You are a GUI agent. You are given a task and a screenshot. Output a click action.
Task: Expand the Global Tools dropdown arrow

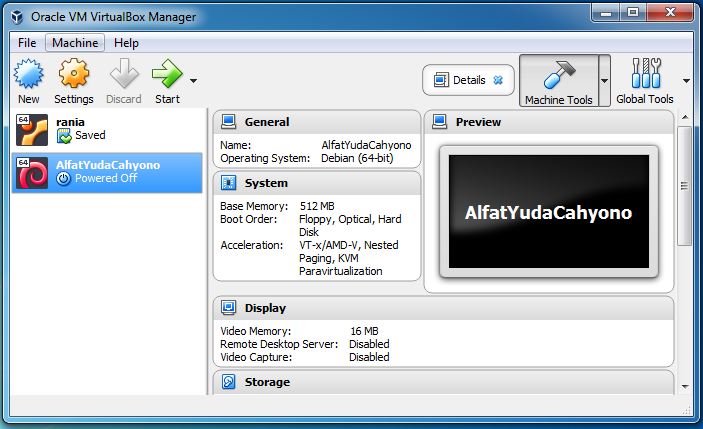686,81
